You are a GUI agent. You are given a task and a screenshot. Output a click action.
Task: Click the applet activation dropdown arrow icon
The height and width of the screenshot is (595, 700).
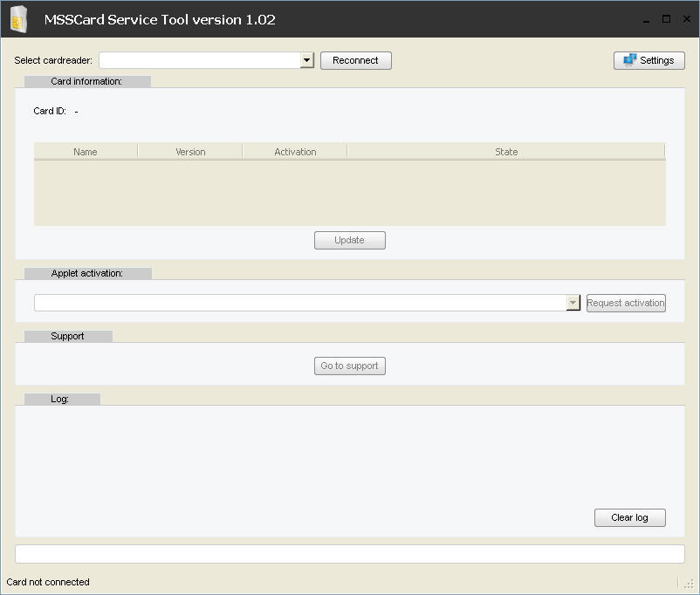(x=573, y=302)
